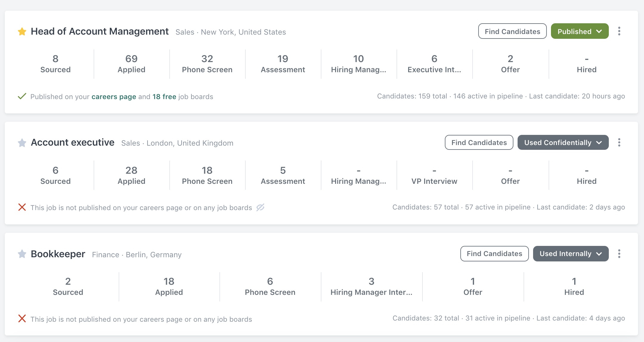The image size is (644, 342).
Task: View 2 Offer stage in Head of Account Management
Action: pos(510,64)
